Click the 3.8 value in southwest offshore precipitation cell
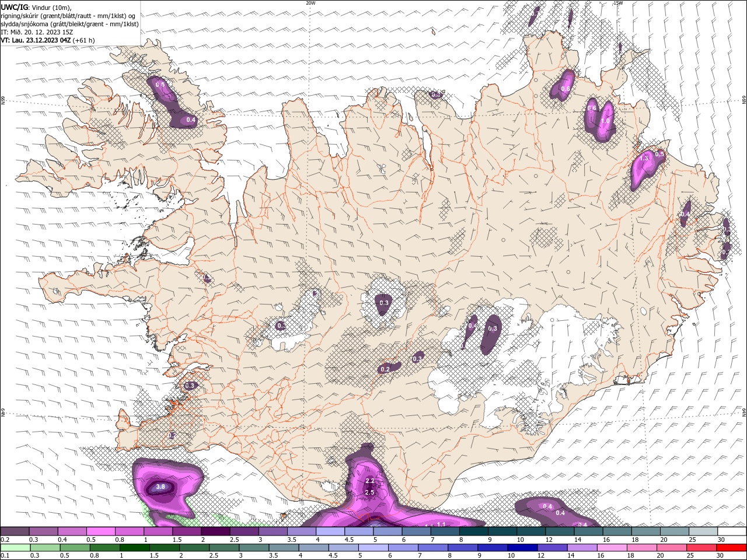747x560 pixels. pyautogui.click(x=161, y=487)
